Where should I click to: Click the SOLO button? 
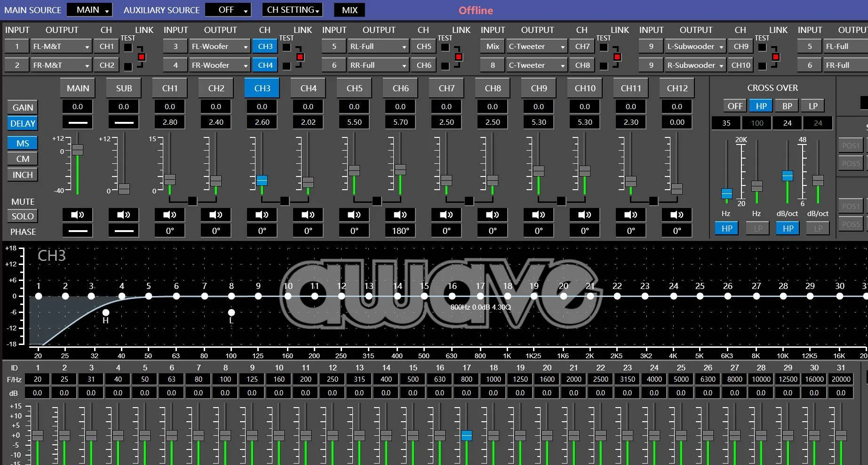pyautogui.click(x=23, y=216)
